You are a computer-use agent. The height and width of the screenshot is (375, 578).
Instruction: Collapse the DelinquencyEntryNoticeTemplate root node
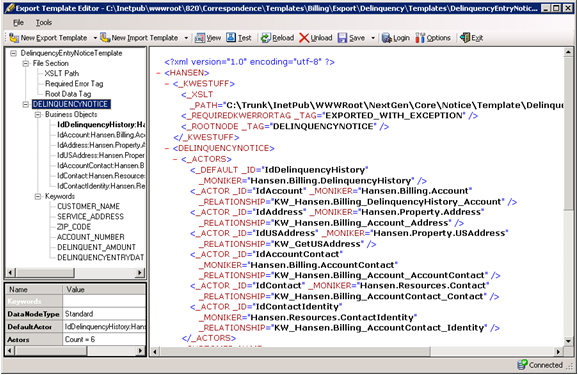14,53
